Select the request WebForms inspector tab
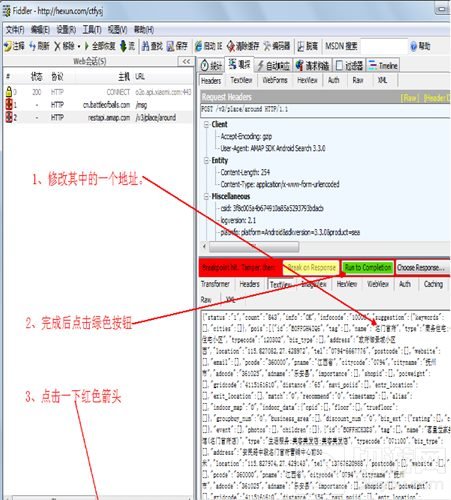The width and height of the screenshot is (451, 500). [275, 80]
